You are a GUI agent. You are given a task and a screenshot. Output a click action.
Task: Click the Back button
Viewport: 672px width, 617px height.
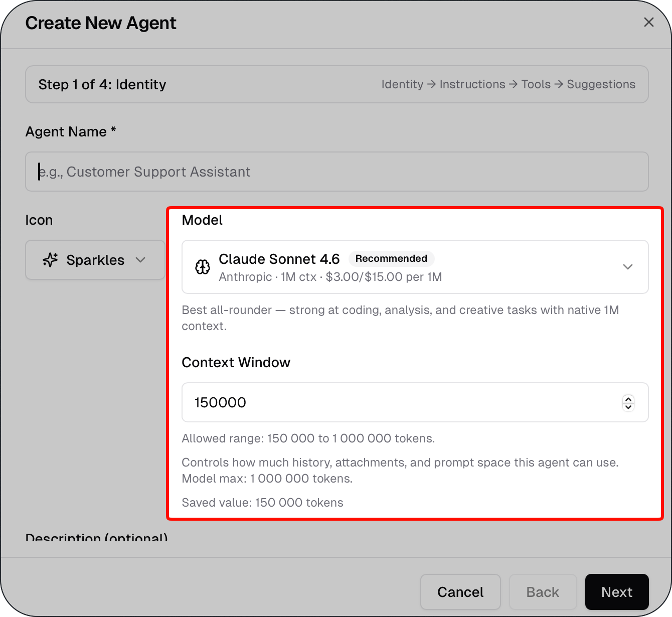tap(543, 592)
